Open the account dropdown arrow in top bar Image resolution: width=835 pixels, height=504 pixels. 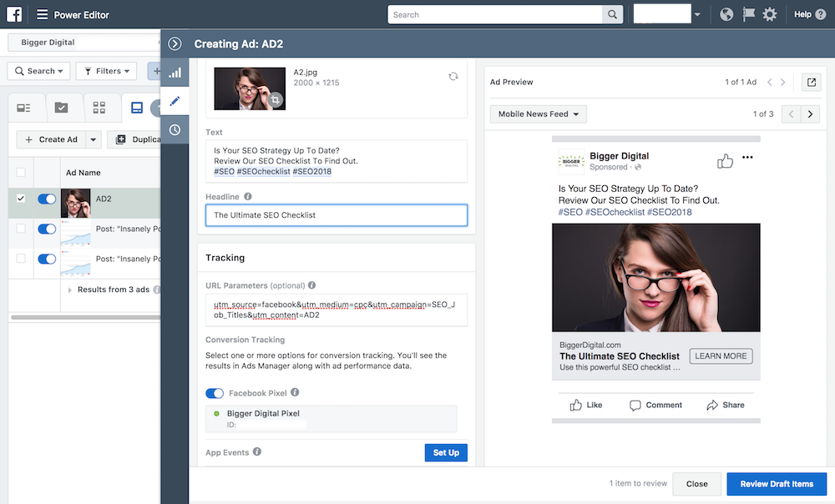(x=697, y=14)
